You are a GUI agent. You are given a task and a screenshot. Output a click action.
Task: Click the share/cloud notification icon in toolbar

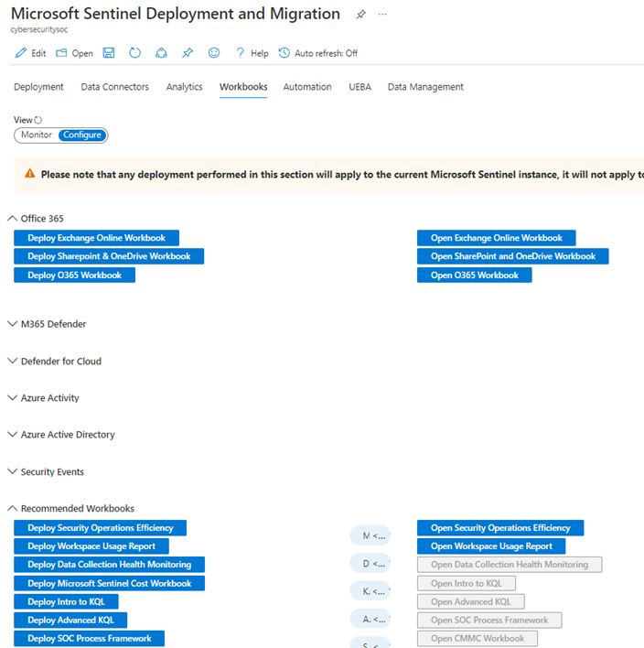(161, 53)
